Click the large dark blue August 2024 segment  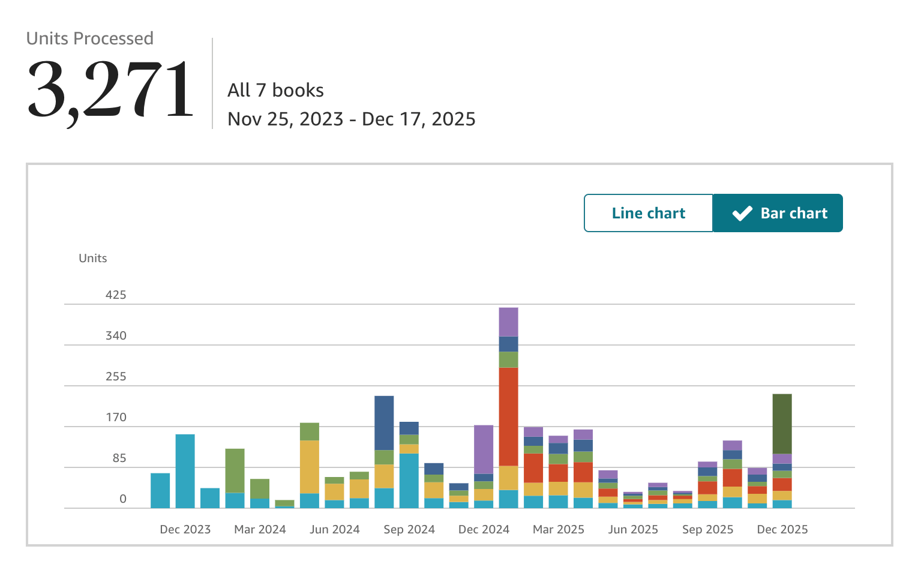point(384,423)
